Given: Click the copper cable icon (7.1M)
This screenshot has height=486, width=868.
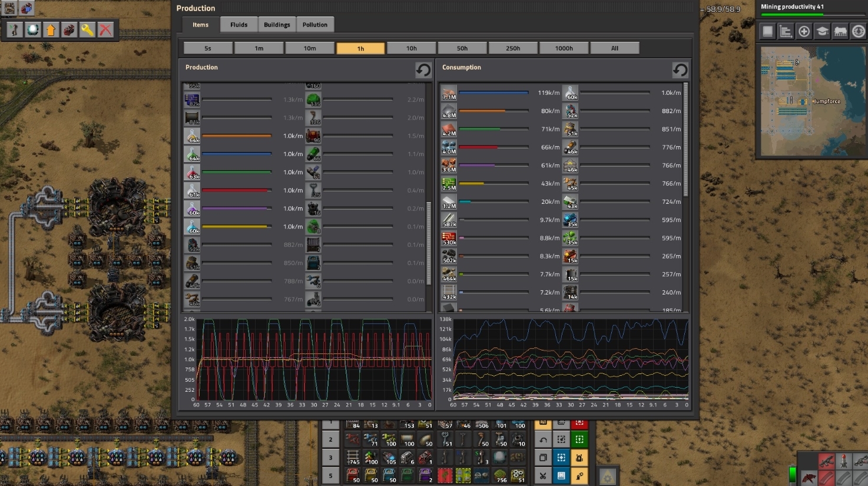Looking at the screenshot, I should click(x=449, y=93).
